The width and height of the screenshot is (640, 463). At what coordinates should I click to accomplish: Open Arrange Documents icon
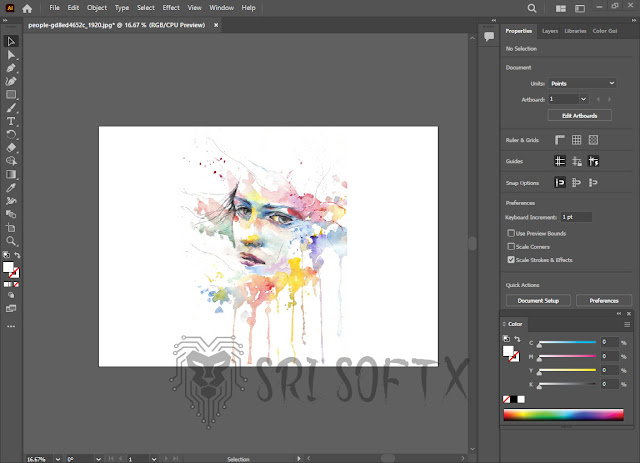(x=561, y=9)
